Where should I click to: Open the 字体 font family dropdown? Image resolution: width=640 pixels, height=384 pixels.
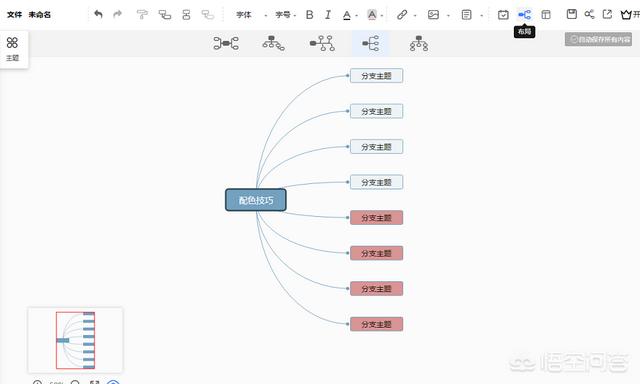pyautogui.click(x=251, y=15)
